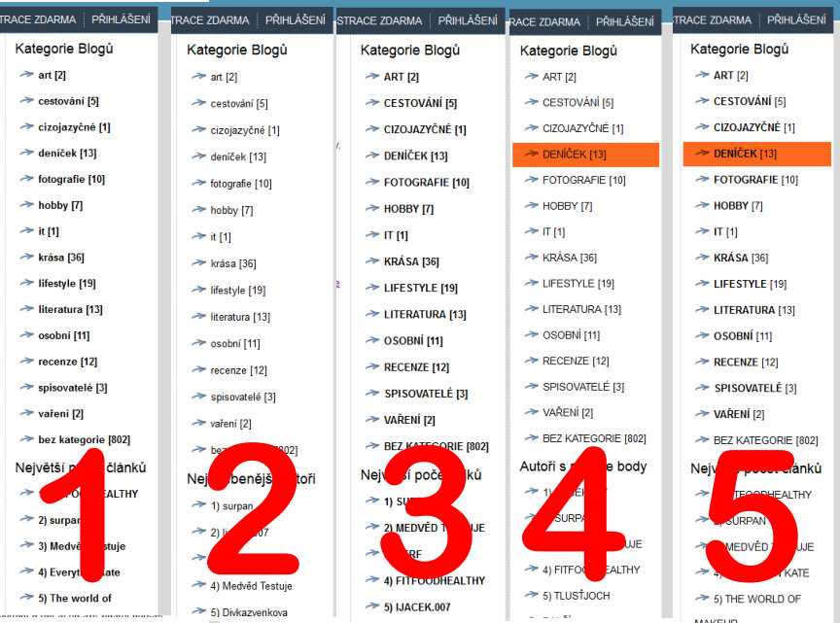This screenshot has height=623, width=840.
Task: Click arrow icon beside highlighted DENÍČEK in panel 4
Action: pyautogui.click(x=531, y=154)
